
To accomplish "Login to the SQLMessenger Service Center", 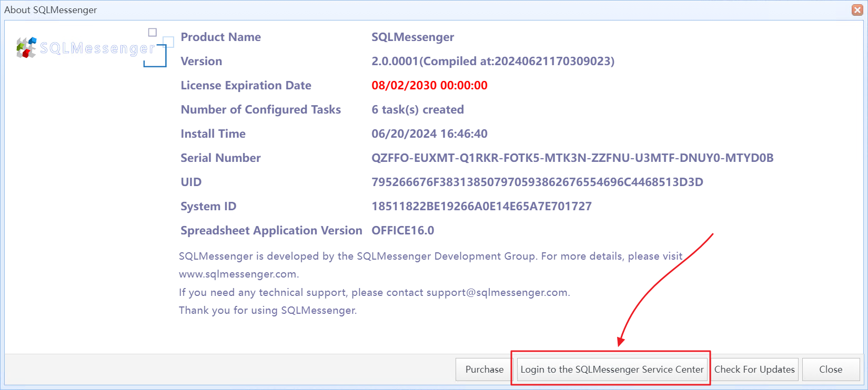I will [612, 370].
